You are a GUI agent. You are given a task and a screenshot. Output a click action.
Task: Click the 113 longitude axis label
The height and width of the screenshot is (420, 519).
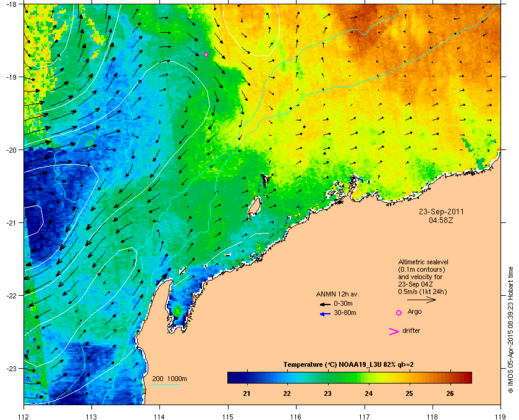[x=91, y=416]
